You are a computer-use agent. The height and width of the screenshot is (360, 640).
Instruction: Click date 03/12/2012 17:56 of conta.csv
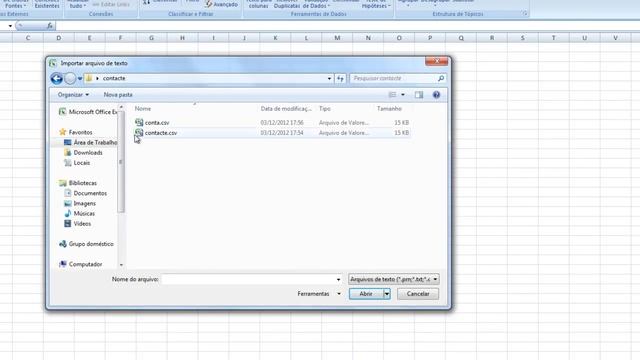click(282, 122)
